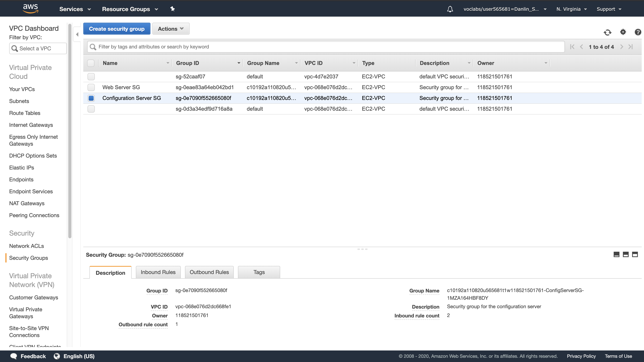
Task: Check the Web Server SG row checkbox
Action: point(91,87)
